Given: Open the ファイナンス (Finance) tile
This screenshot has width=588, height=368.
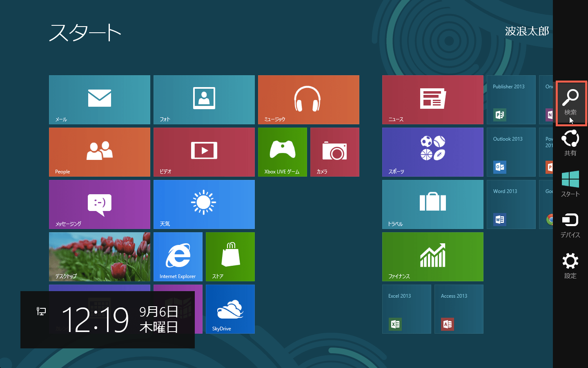Looking at the screenshot, I should pyautogui.click(x=433, y=257).
